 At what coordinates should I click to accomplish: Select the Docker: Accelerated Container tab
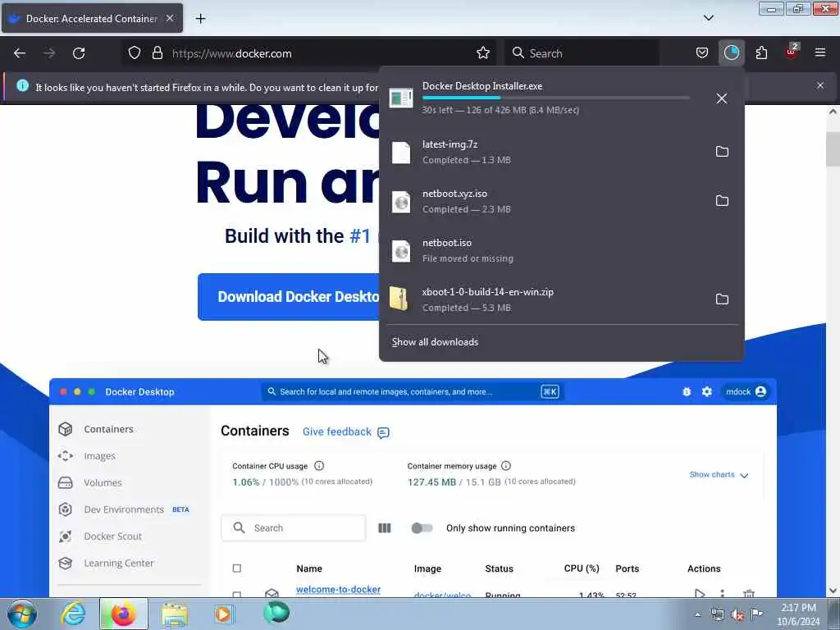[x=92, y=18]
